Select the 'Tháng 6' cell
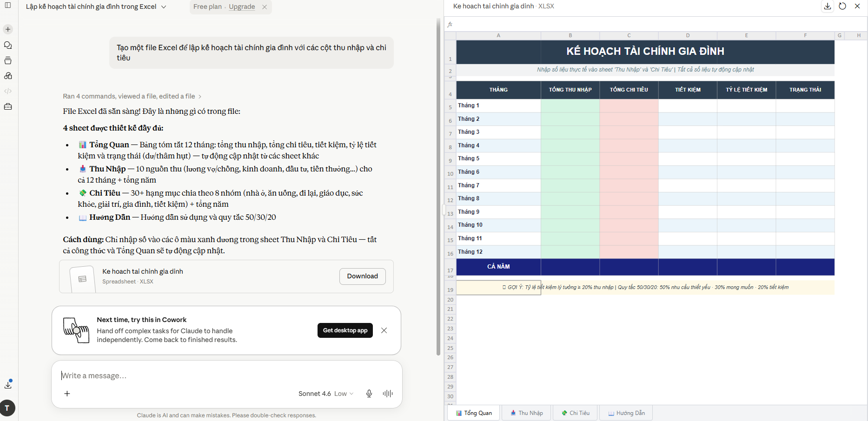 [498, 172]
